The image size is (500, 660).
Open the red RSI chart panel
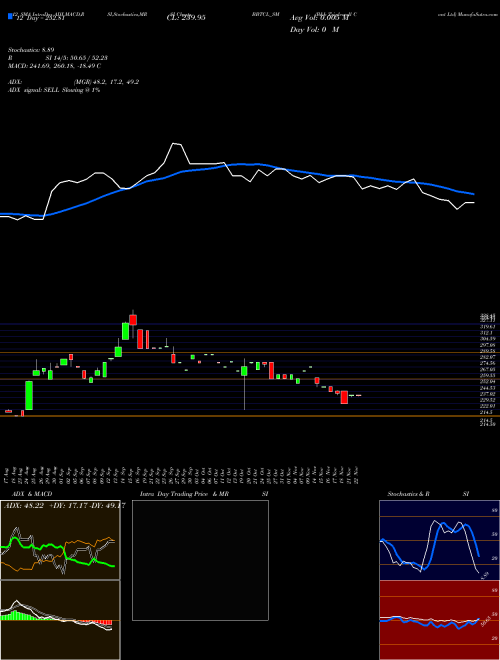[x=439, y=620]
